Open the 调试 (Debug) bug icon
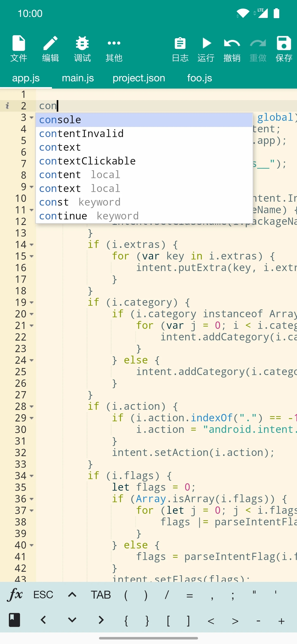 82,49
